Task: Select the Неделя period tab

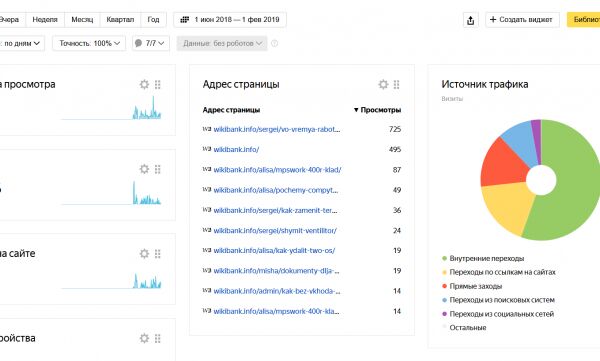Action: click(45, 20)
